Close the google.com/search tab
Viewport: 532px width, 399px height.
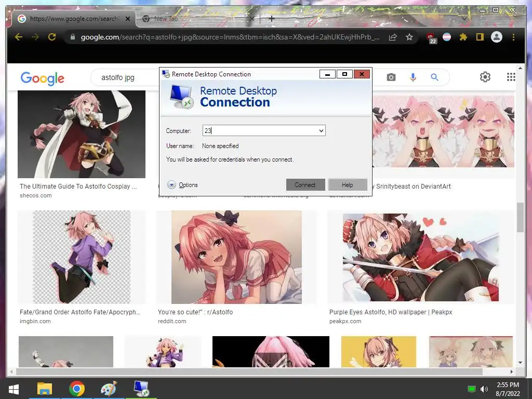tap(128, 19)
